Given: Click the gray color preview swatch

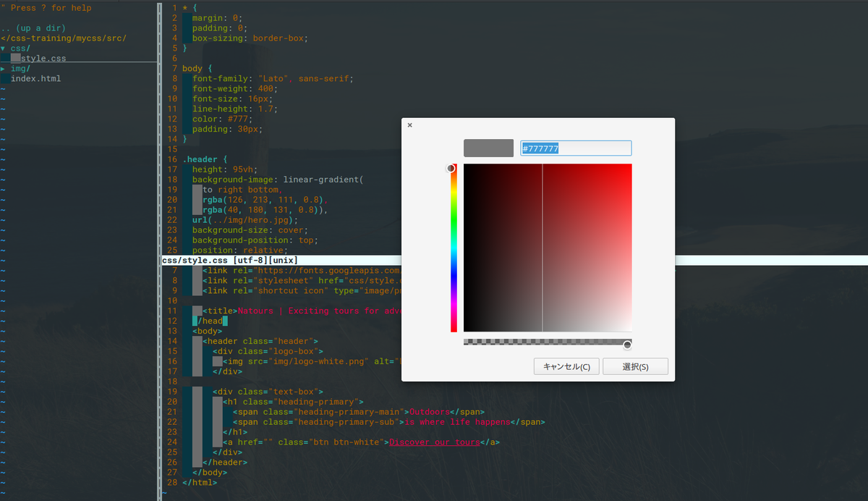Looking at the screenshot, I should coord(488,148).
